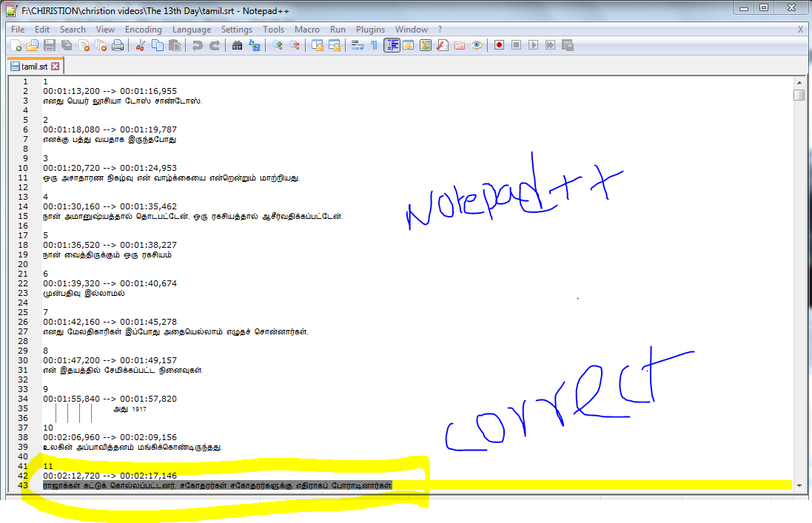Toggle the monitoring eye icon
The image size is (812, 523).
[x=477, y=46]
